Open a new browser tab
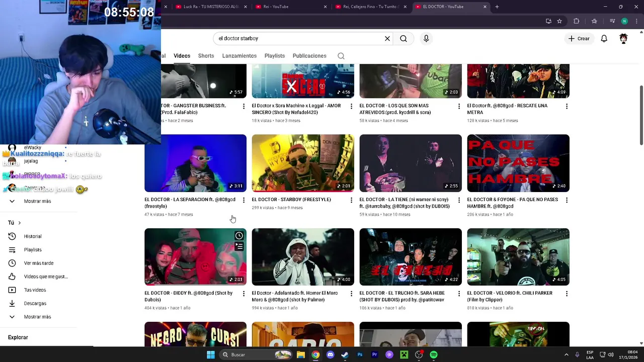 497,7
